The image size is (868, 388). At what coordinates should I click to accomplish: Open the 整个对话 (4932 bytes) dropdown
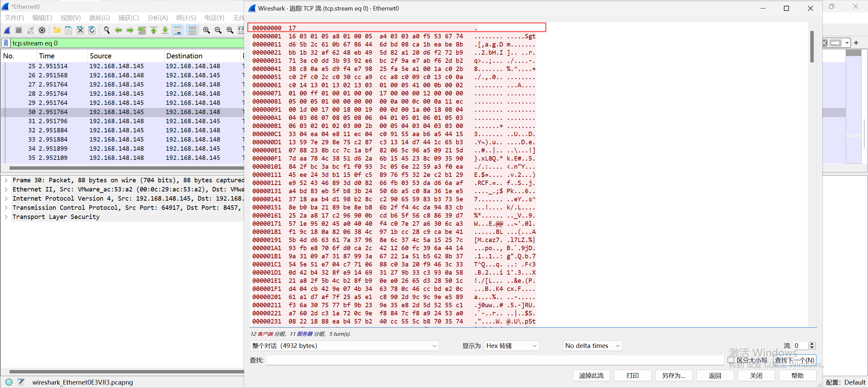point(344,346)
